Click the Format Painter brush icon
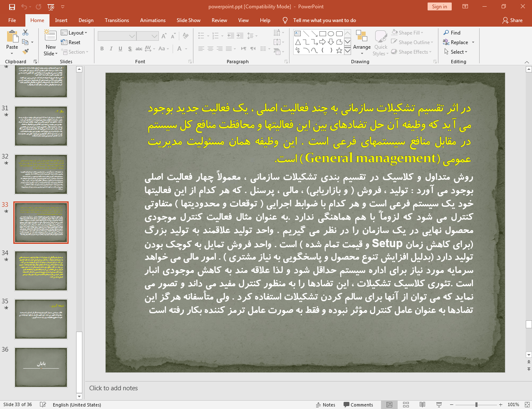Viewport: 532px width, 409px height. click(25, 52)
